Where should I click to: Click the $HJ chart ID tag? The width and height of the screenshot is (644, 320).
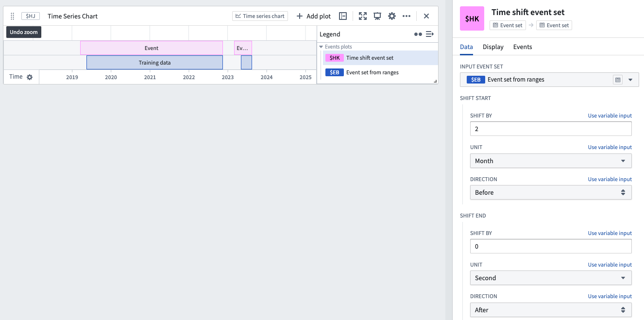pyautogui.click(x=30, y=16)
